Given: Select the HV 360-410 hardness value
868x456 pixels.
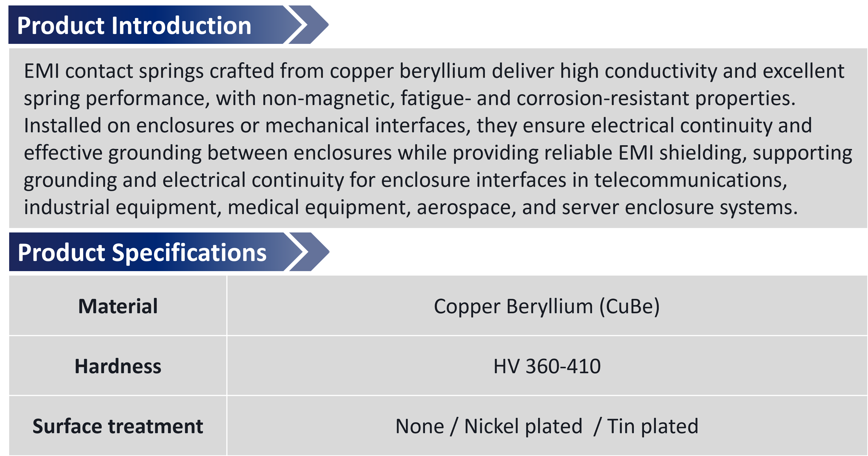Looking at the screenshot, I should (x=546, y=366).
